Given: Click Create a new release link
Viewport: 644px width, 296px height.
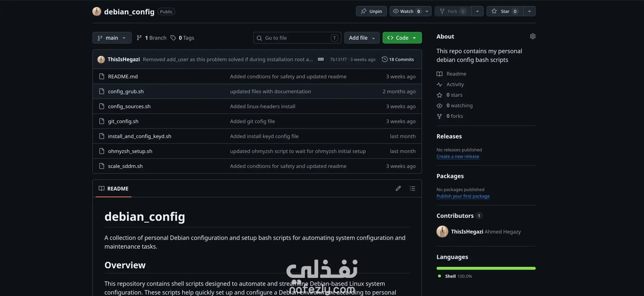Looking at the screenshot, I should point(458,157).
